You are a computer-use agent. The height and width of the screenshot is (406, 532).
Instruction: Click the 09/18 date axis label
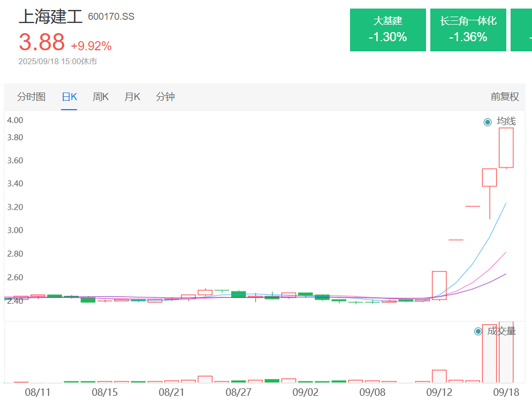pos(506,393)
